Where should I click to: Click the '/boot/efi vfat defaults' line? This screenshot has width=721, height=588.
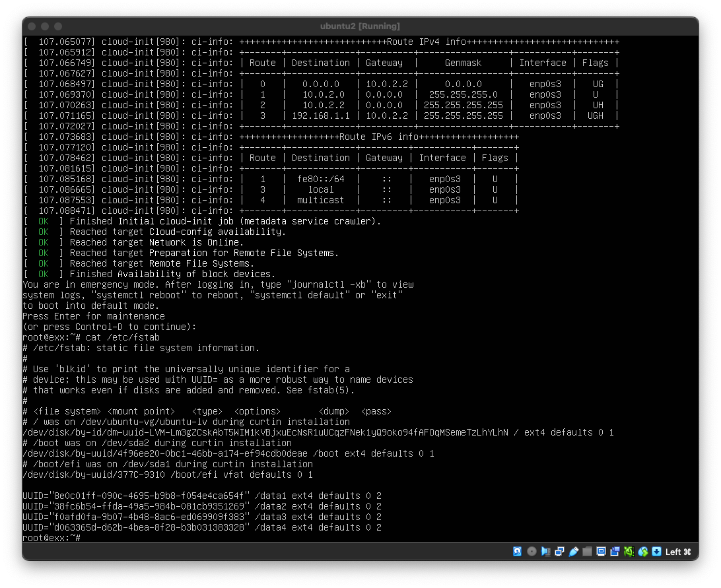pos(168,474)
